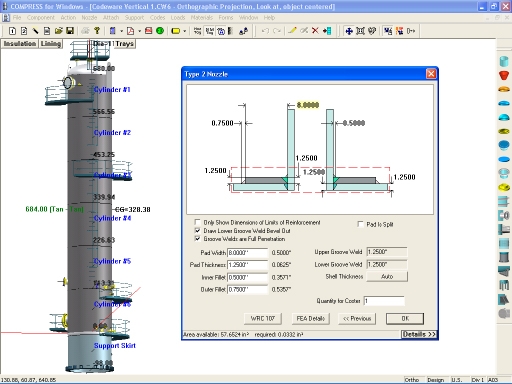Click the Quantity for Coster field

(x=384, y=301)
